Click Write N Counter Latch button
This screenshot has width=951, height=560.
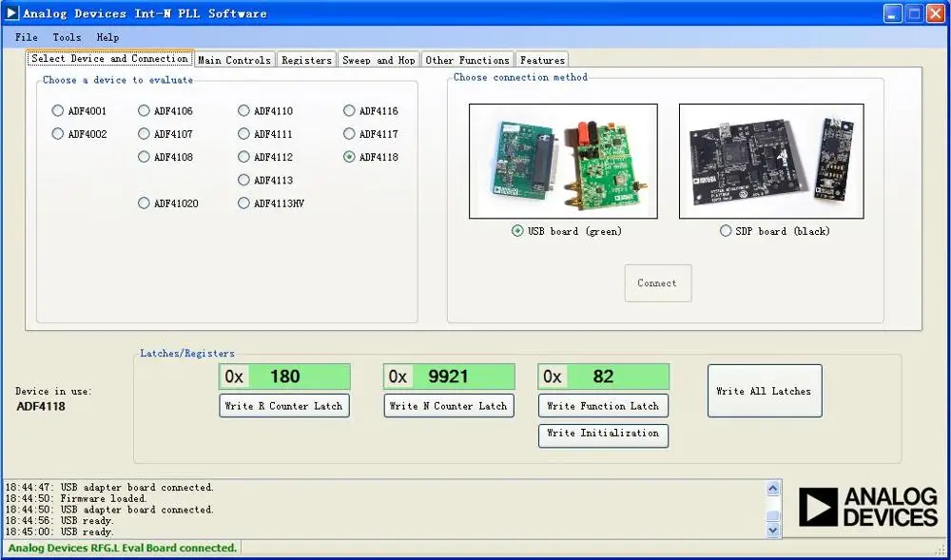[449, 406]
